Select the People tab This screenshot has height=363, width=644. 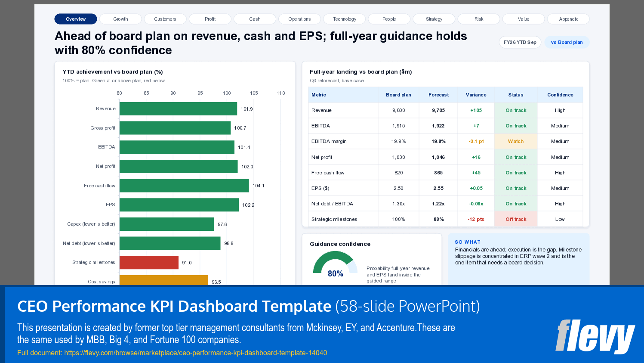(x=389, y=19)
